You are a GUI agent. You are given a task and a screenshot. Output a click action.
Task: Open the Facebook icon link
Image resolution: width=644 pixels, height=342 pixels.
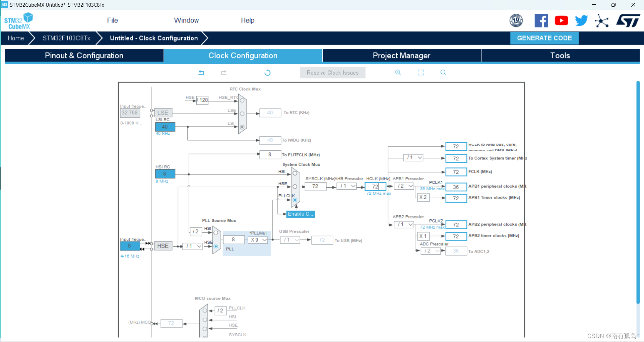coord(541,21)
